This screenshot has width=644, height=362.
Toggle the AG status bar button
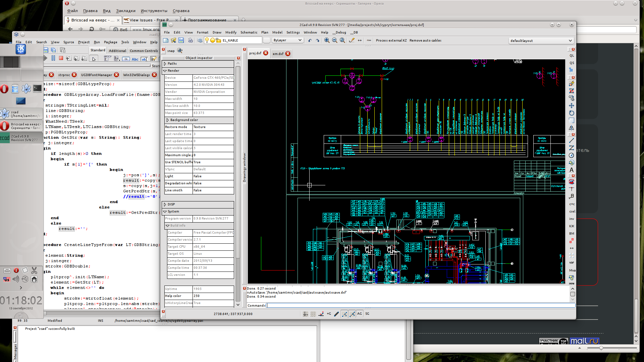point(360,314)
